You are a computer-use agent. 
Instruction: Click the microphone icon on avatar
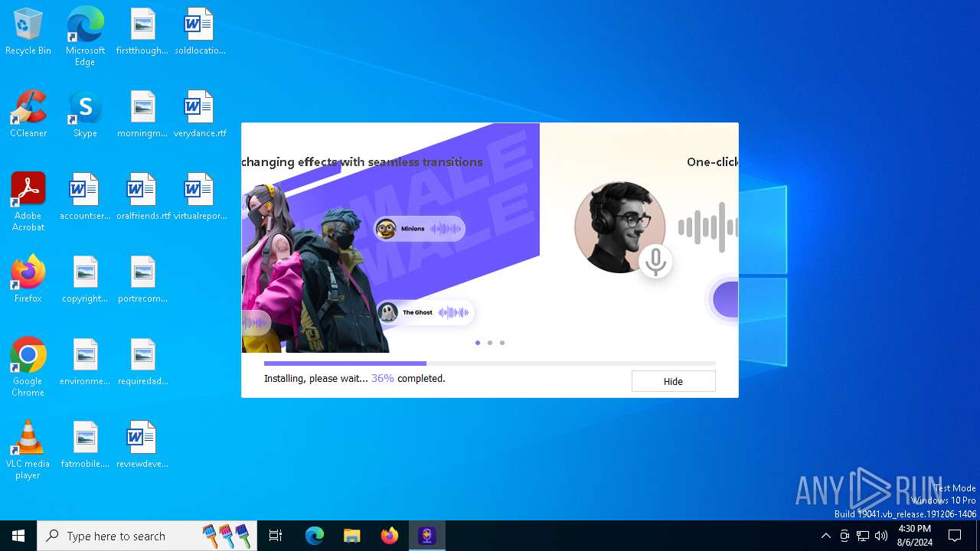[x=655, y=261]
